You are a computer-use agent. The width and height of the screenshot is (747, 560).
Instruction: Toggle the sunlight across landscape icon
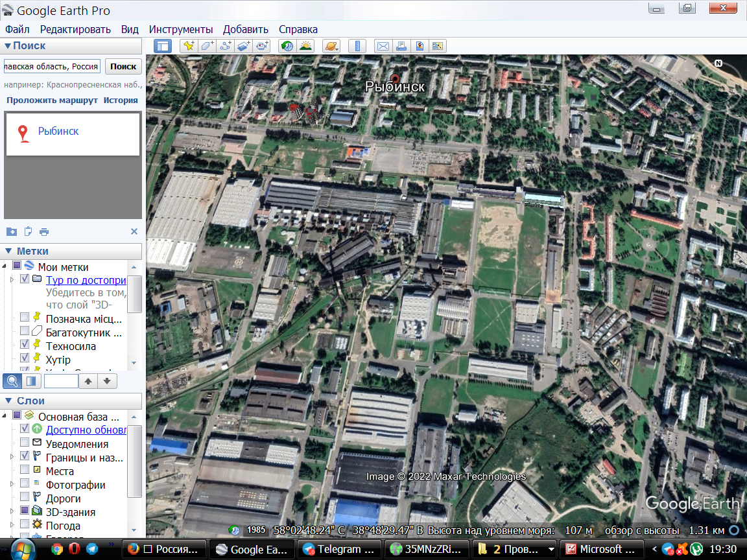pos(305,46)
